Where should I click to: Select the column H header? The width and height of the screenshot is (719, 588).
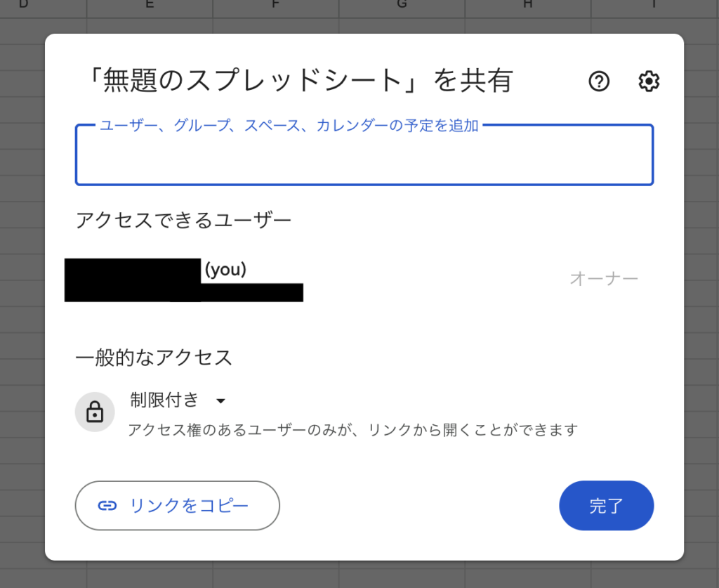[x=528, y=5]
